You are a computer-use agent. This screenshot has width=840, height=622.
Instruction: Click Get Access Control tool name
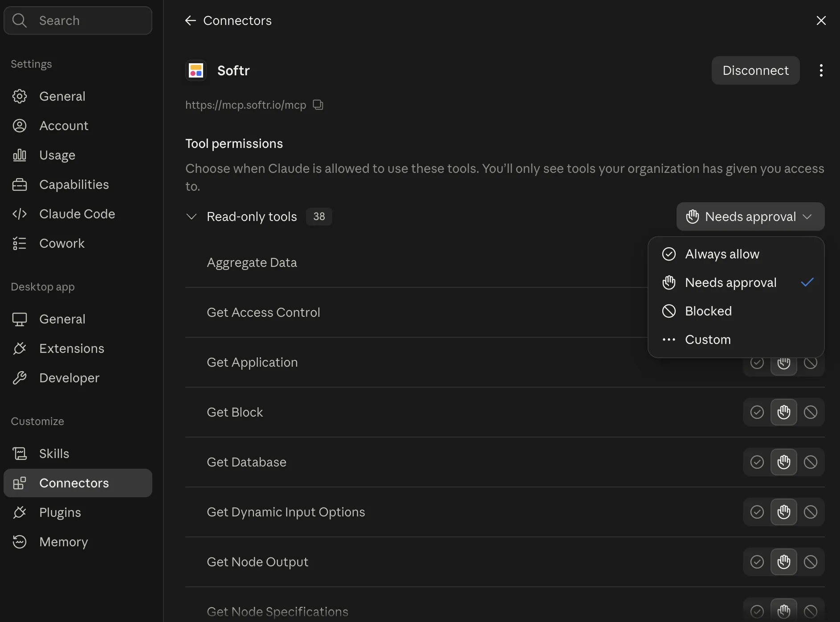pyautogui.click(x=263, y=312)
